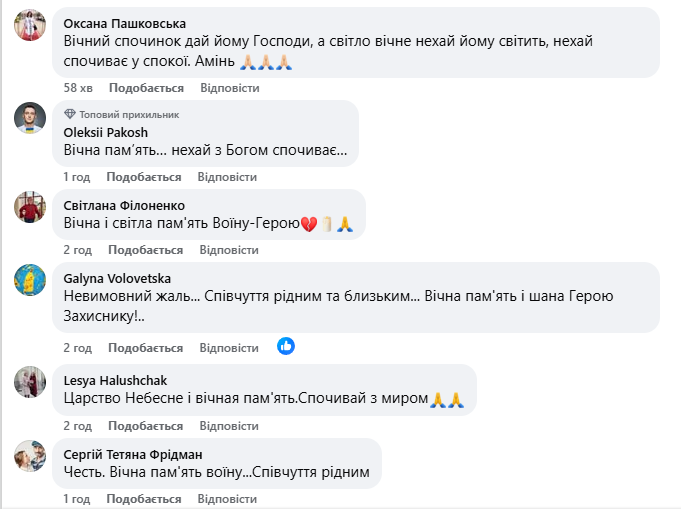681x509 pixels.
Task: Click Світлана Філоненко's avatar image
Action: point(30,207)
